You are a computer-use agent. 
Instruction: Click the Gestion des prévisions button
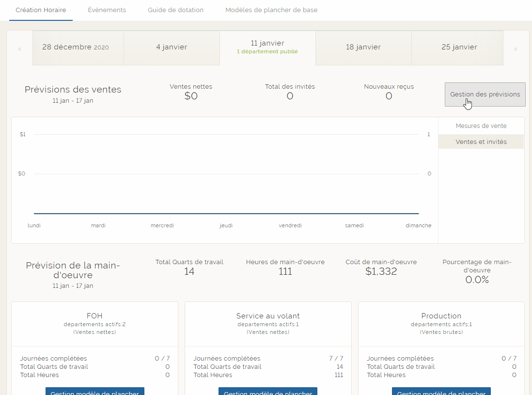point(485,95)
